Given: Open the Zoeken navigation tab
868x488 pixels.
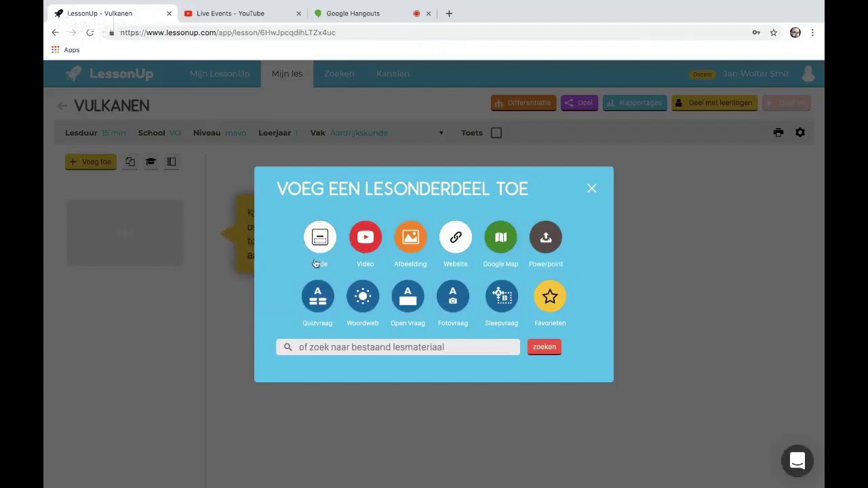Looking at the screenshot, I should click(x=339, y=74).
